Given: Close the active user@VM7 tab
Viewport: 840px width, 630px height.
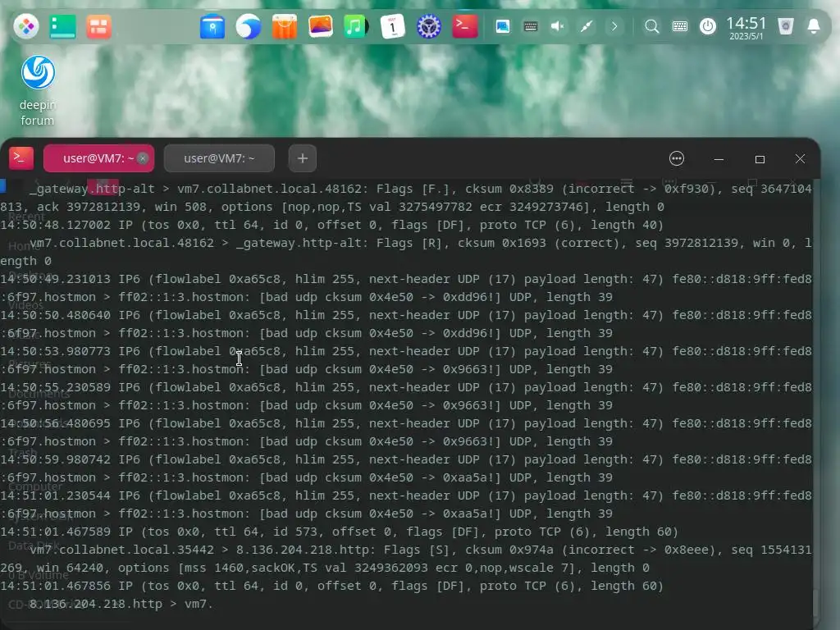Looking at the screenshot, I should [x=143, y=158].
